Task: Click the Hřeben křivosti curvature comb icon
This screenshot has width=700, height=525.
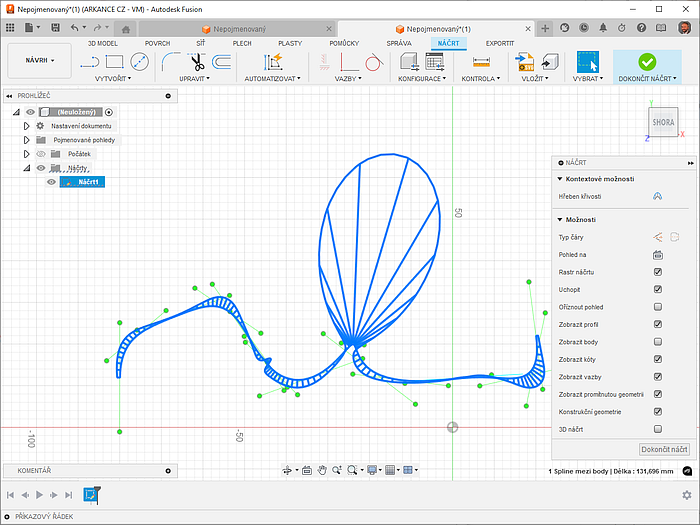Action: (657, 196)
